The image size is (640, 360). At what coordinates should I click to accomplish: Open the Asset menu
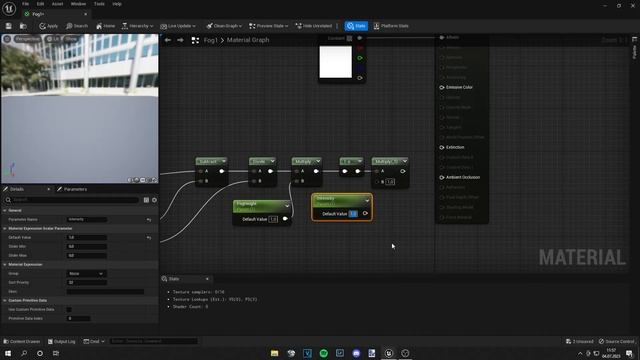click(57, 4)
